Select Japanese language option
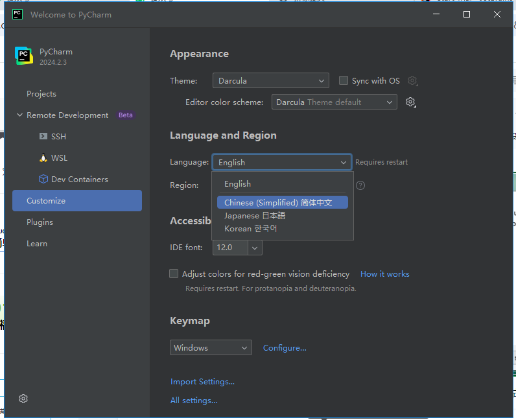The width and height of the screenshot is (516, 420). click(x=283, y=216)
